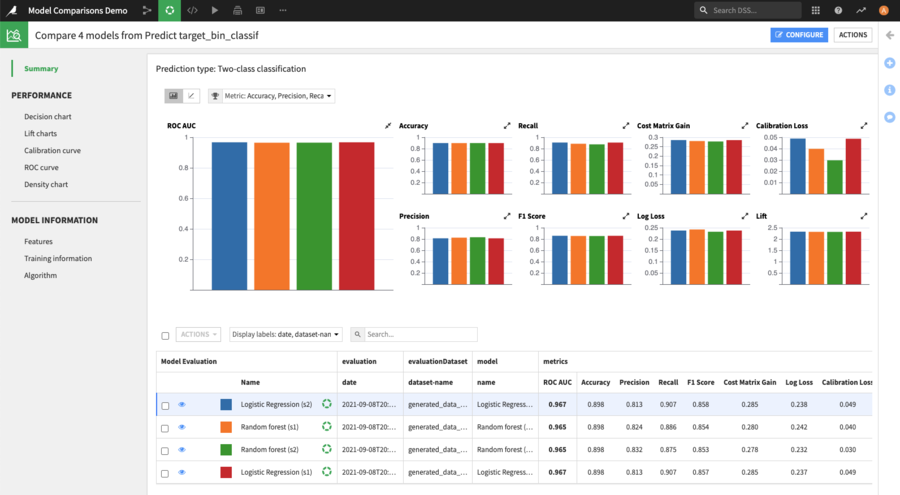Open the ROC curve section

click(x=41, y=168)
